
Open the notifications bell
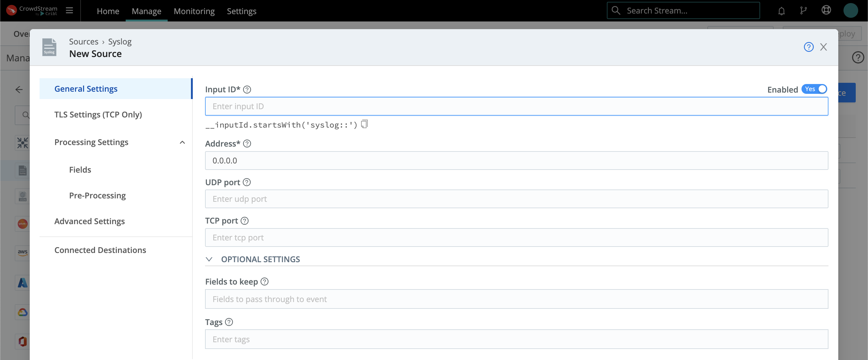781,10
